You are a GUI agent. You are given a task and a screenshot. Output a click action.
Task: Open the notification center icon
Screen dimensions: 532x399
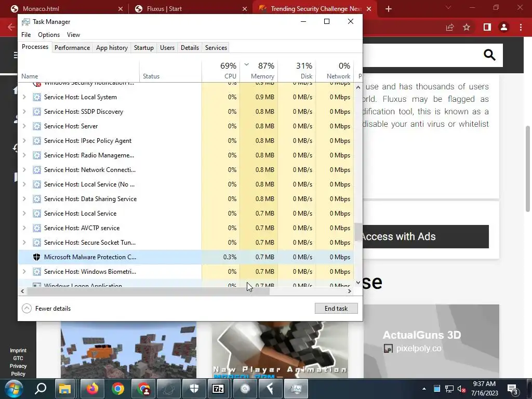[512, 389]
